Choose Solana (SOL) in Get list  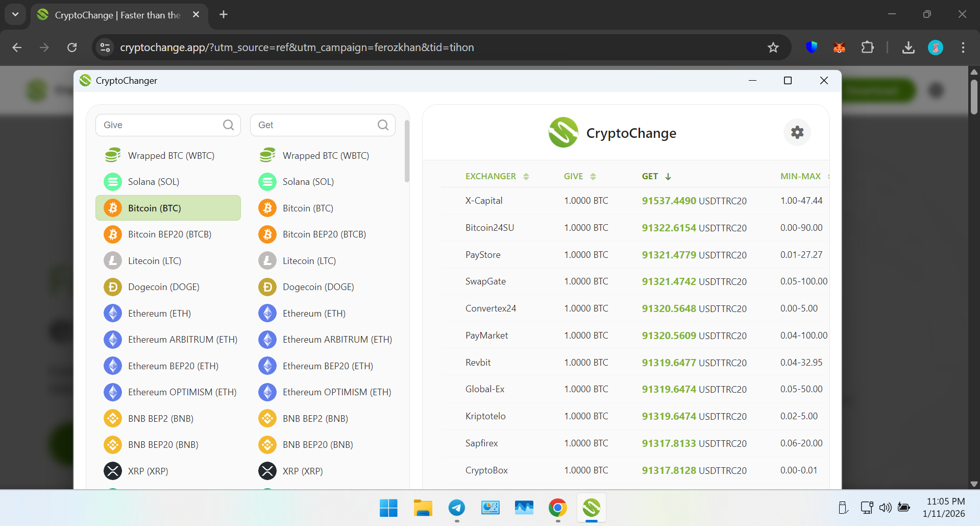point(323,182)
